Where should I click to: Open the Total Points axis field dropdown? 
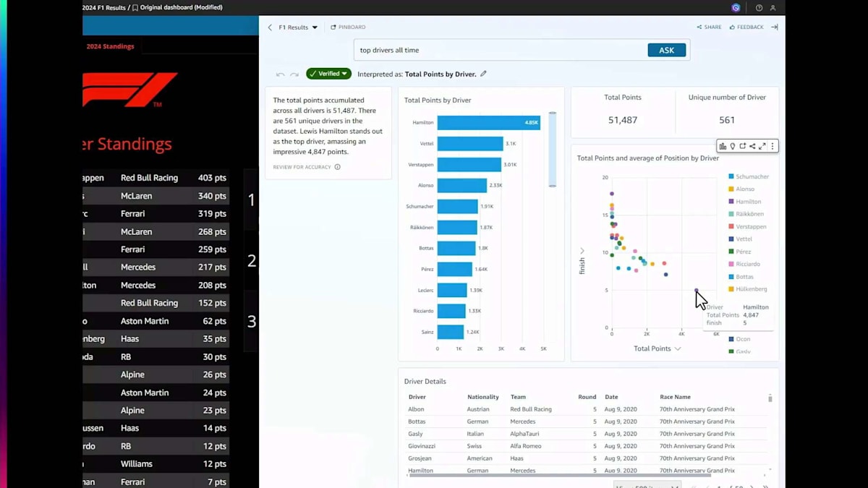658,348
